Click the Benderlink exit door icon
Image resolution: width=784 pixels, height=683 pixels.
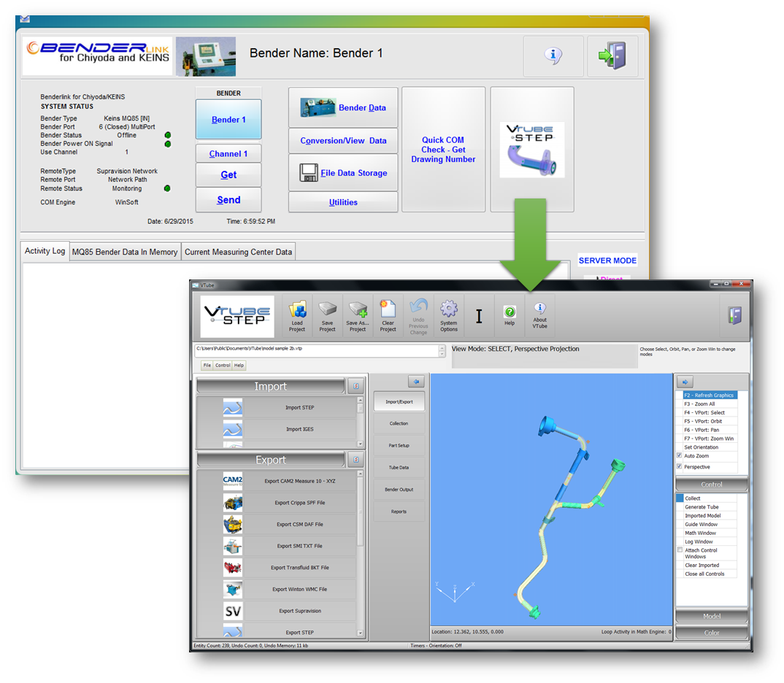(x=612, y=56)
